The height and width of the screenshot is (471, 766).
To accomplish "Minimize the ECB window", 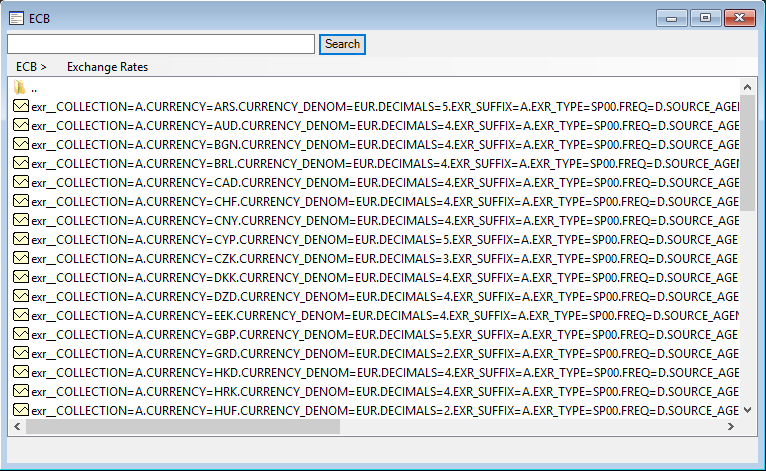I will tap(672, 19).
